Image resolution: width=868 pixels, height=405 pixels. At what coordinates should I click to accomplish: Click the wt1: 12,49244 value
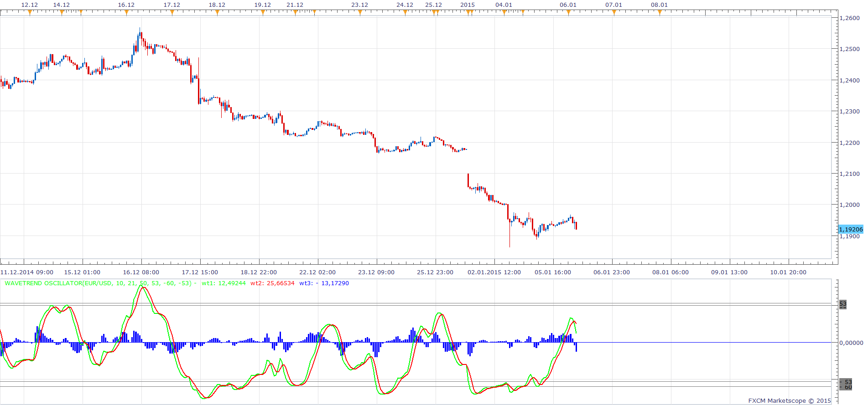tap(223, 283)
